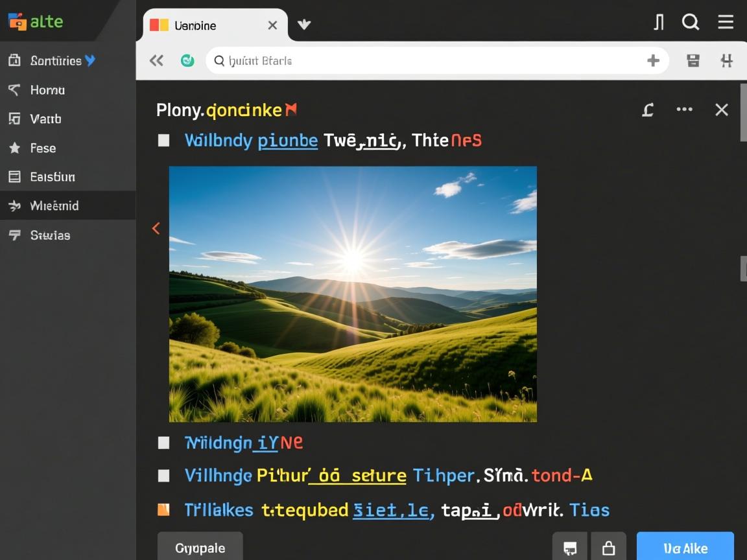The width and height of the screenshot is (747, 560).
Task: Click the comment icon button near lock
Action: (570, 548)
